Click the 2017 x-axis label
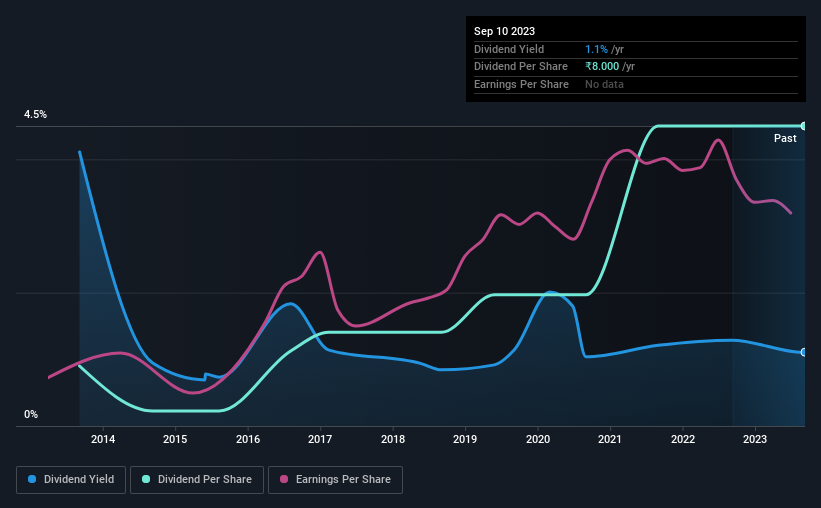Screen dimensions: 821x508 pos(320,439)
